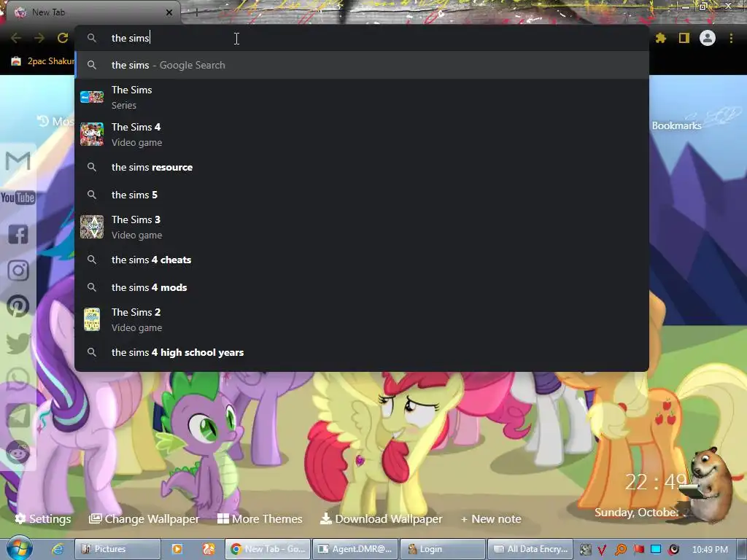Viewport: 747px width, 560px height.
Task: Select The Sims 2 video game suggestion
Action: 362,319
